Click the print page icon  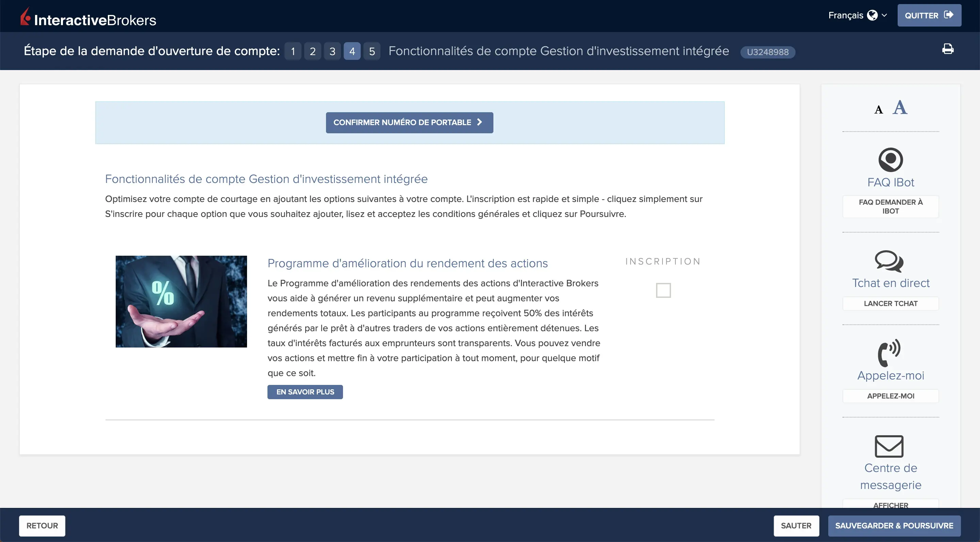pyautogui.click(x=948, y=49)
